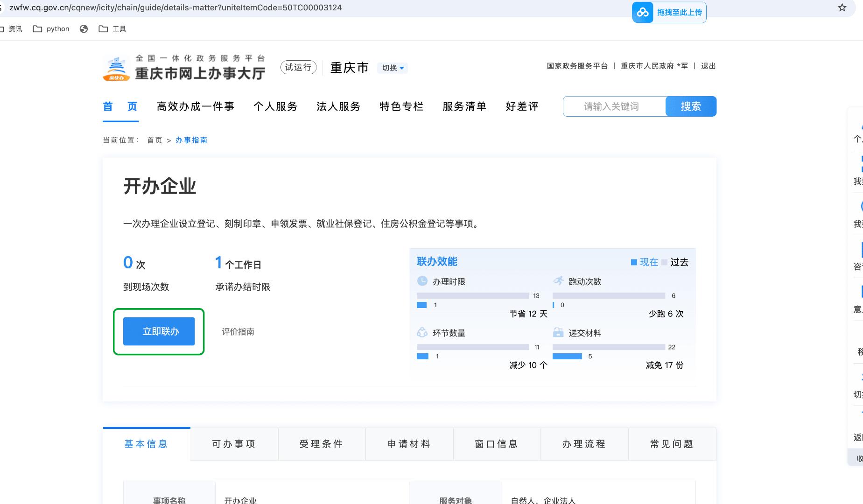863x504 pixels.
Task: Expand the python bookmarks folder
Action: tap(51, 29)
